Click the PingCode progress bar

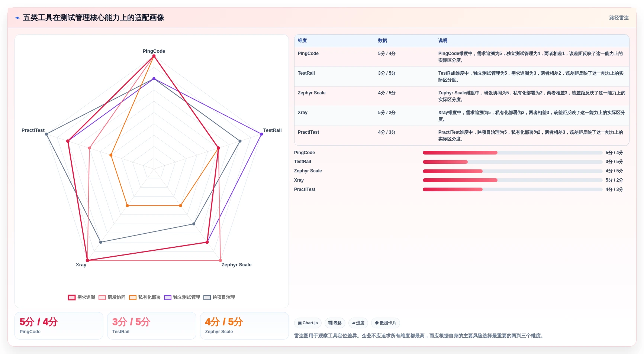[x=512, y=153]
